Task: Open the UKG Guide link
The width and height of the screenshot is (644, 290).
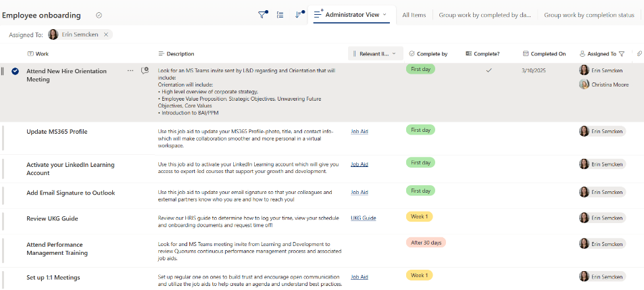Action: 363,218
